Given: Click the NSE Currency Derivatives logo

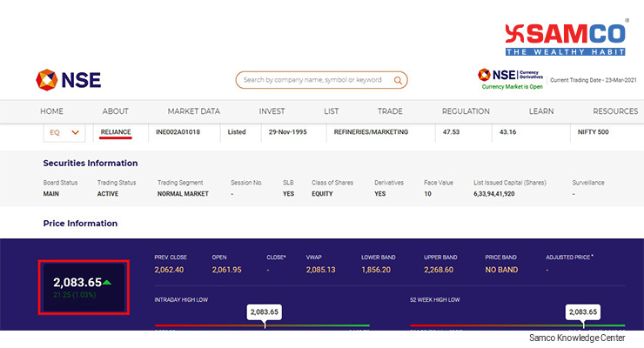Looking at the screenshot, I should click(511, 75).
